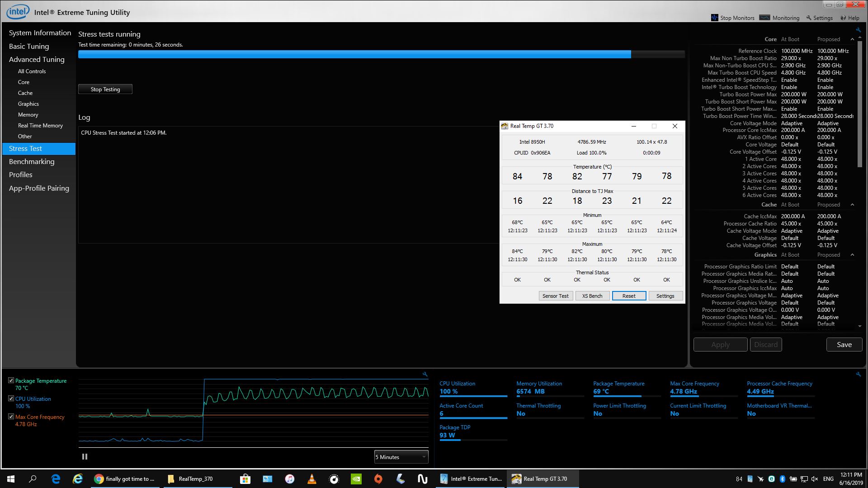This screenshot has width=868, height=488.
Task: Click the Real Temp window title icon
Action: [505, 126]
